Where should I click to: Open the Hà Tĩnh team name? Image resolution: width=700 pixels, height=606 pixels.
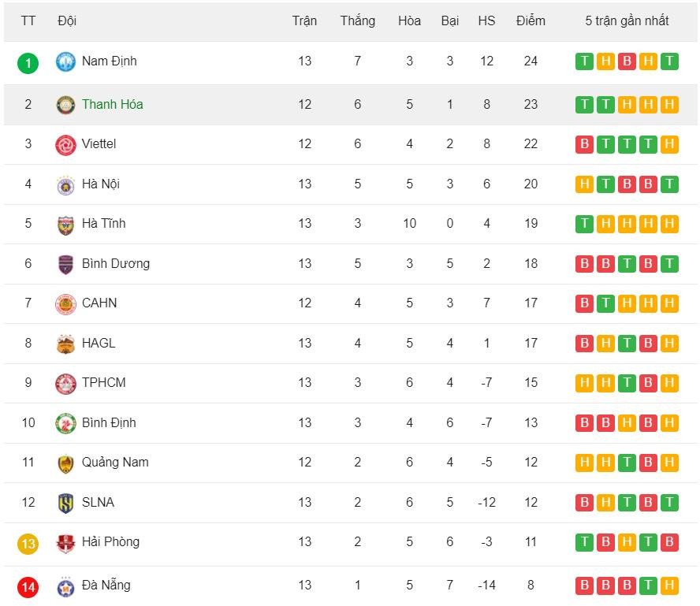(103, 223)
